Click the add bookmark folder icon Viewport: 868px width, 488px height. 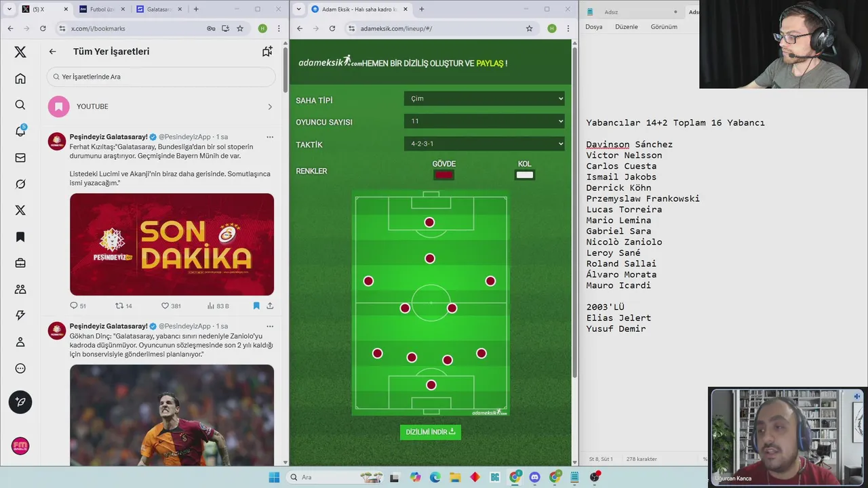pyautogui.click(x=267, y=52)
